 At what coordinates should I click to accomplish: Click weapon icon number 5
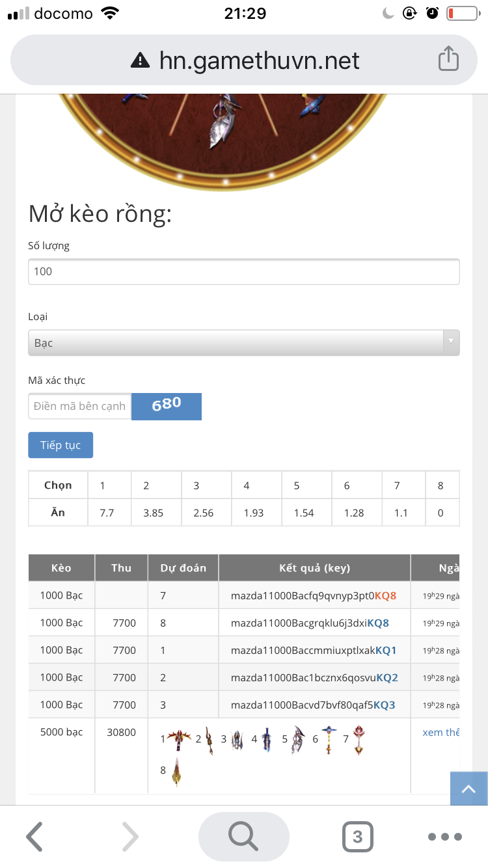pyautogui.click(x=297, y=739)
